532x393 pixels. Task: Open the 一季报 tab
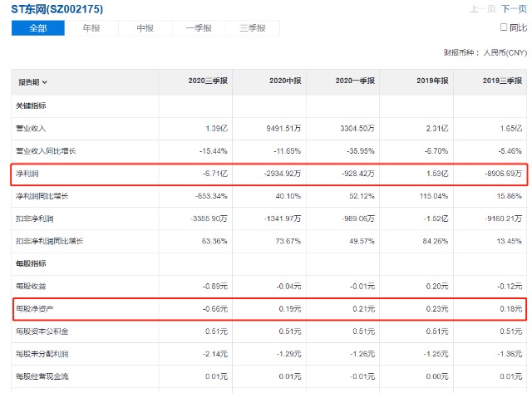tap(199, 27)
